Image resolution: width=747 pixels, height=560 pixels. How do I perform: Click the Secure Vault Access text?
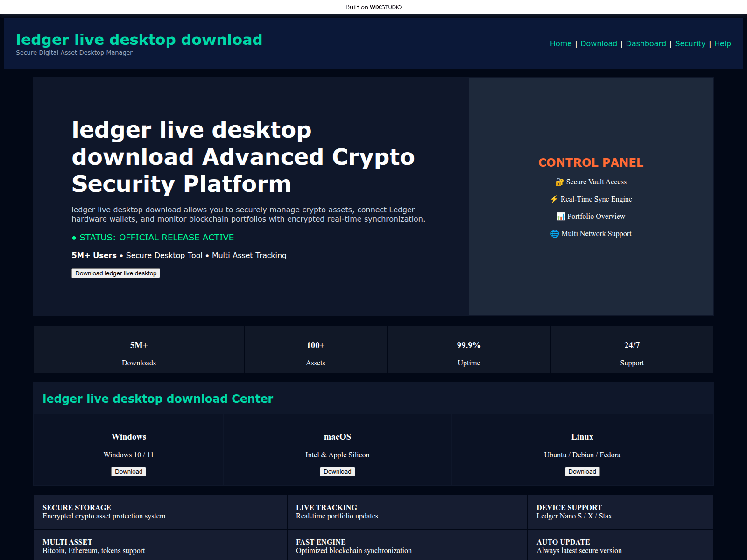click(x=596, y=182)
